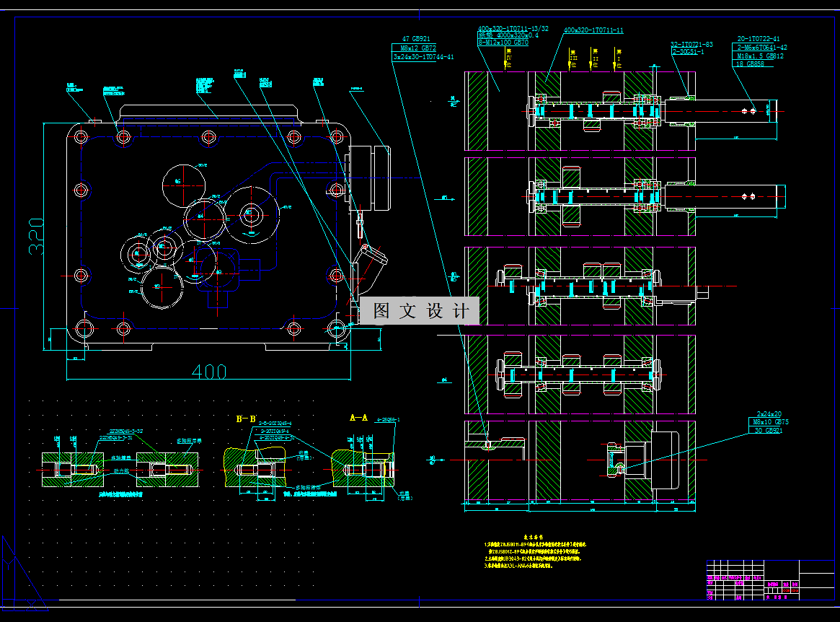
Task: Click the 'B-B' section view label
Action: (246, 419)
